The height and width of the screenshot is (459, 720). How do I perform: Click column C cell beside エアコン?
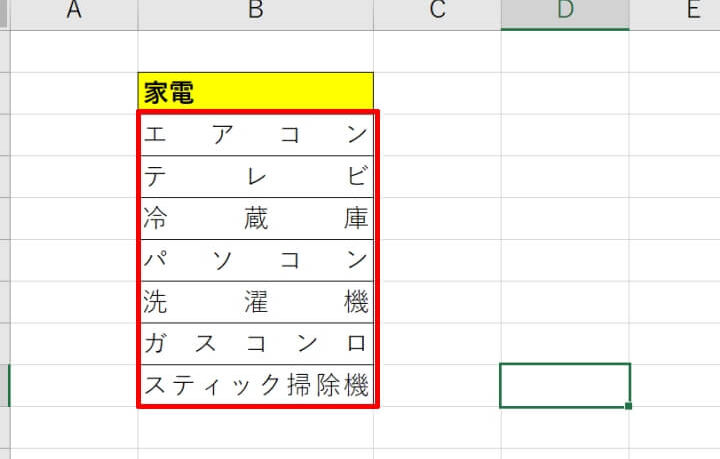437,134
